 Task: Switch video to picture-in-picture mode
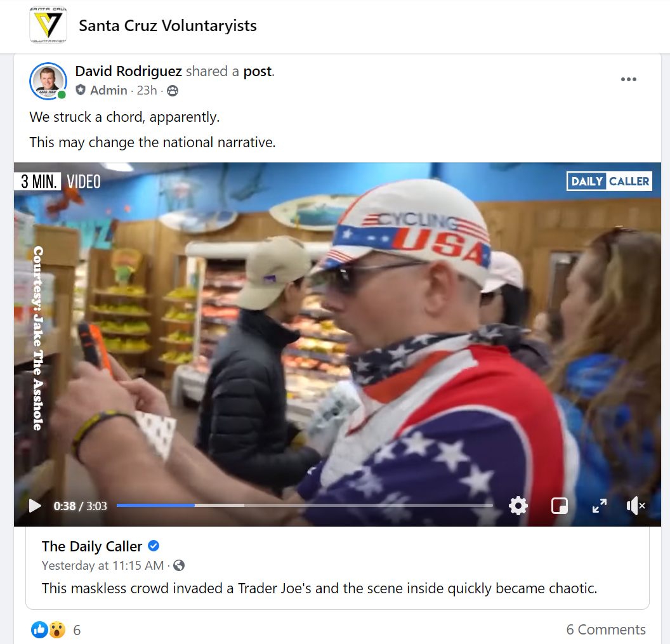[560, 506]
